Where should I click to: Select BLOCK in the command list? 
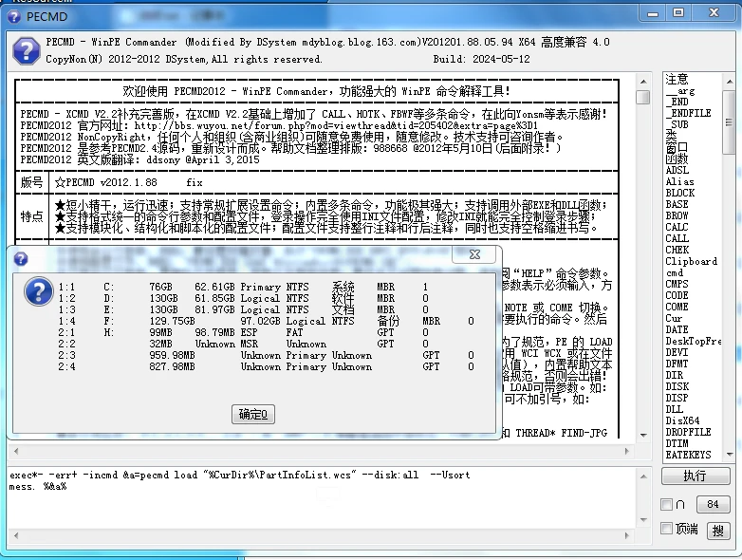click(x=680, y=193)
